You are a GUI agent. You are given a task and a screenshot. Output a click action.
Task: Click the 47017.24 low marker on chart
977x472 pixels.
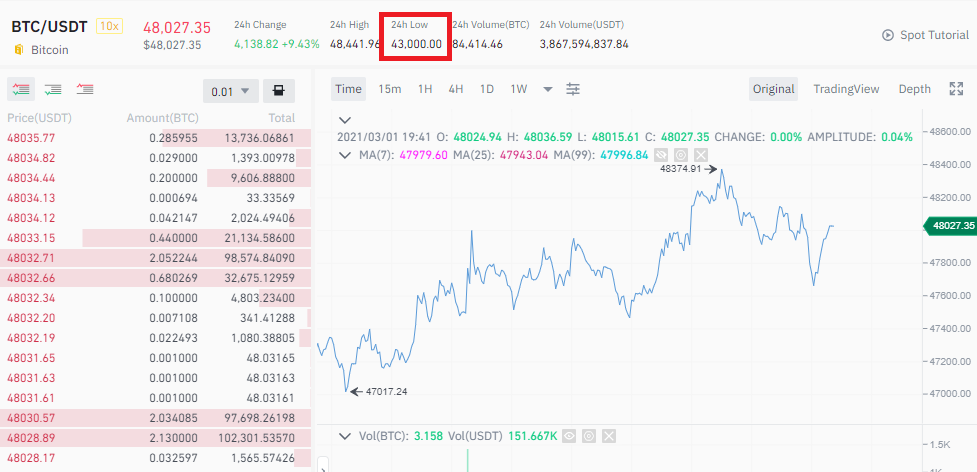tap(386, 392)
